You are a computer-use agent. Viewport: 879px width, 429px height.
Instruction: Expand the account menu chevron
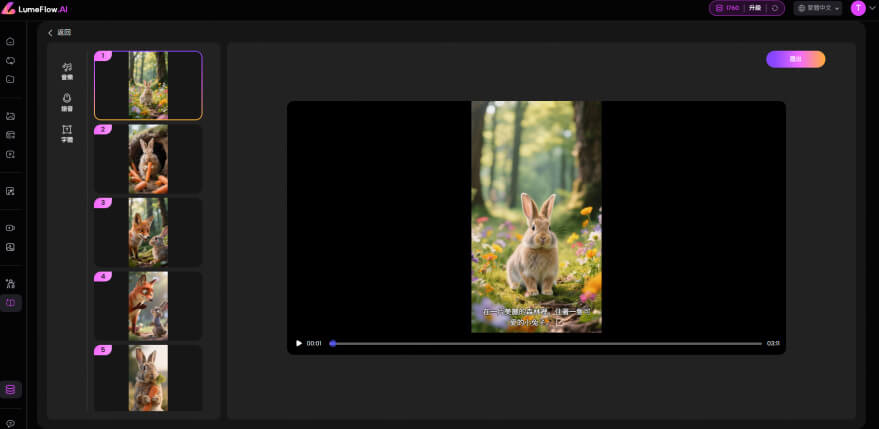tap(872, 8)
